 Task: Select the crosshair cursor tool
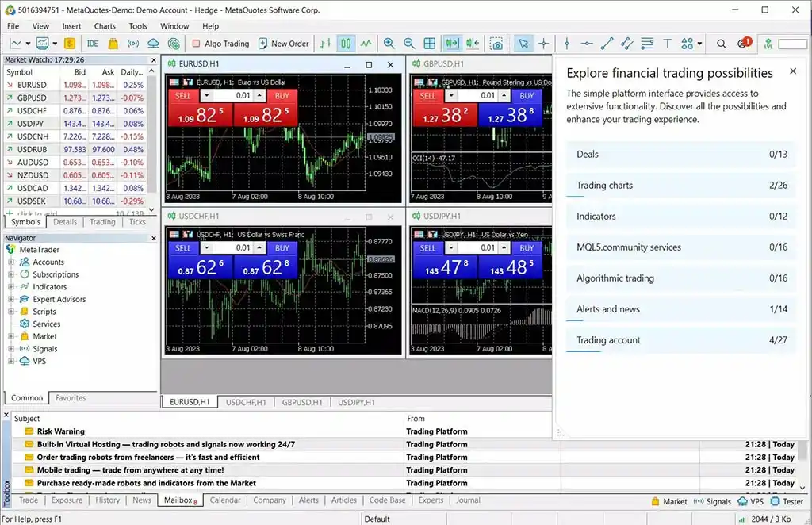coord(544,44)
